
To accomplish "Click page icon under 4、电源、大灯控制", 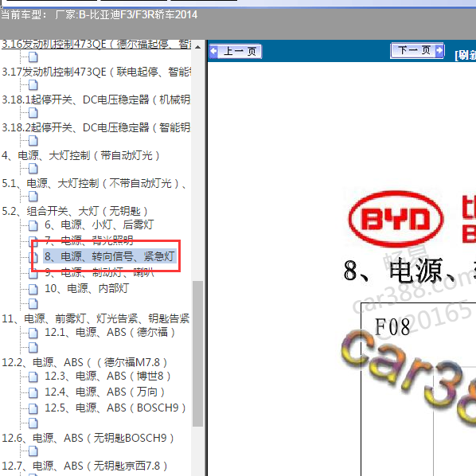I will pyautogui.click(x=33, y=169).
